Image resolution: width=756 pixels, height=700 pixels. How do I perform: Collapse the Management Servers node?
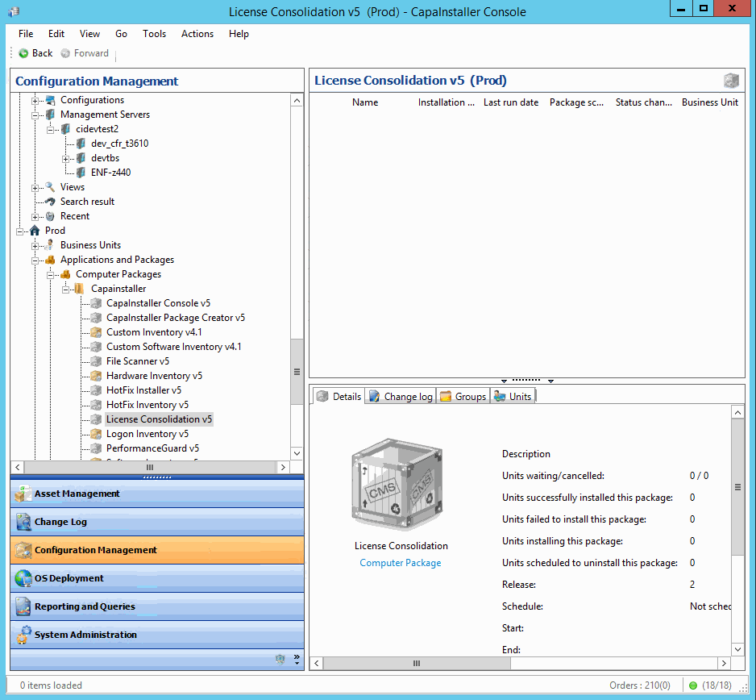click(35, 115)
